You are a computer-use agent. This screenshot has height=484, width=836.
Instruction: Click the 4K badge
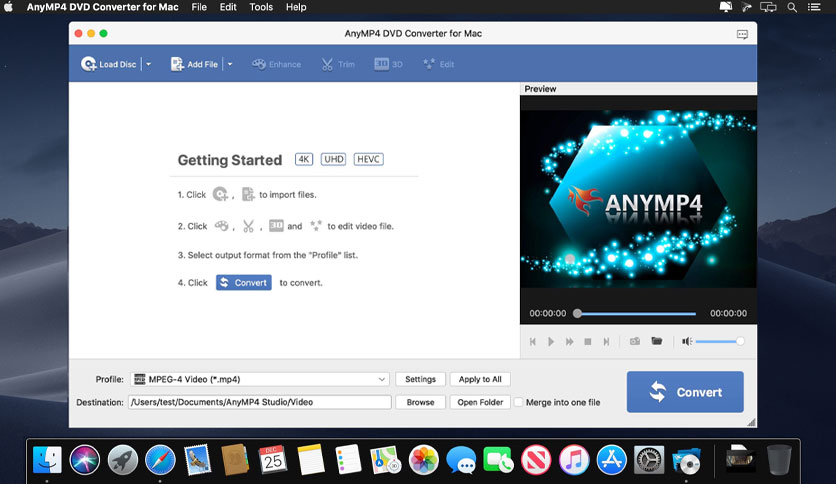click(304, 159)
